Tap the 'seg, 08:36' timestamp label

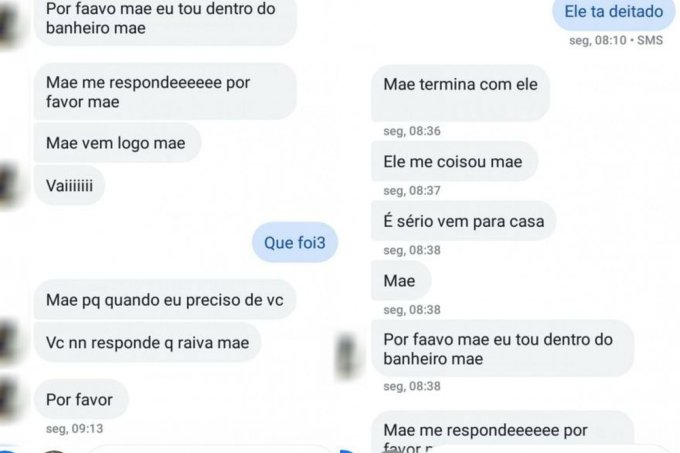[x=412, y=131]
